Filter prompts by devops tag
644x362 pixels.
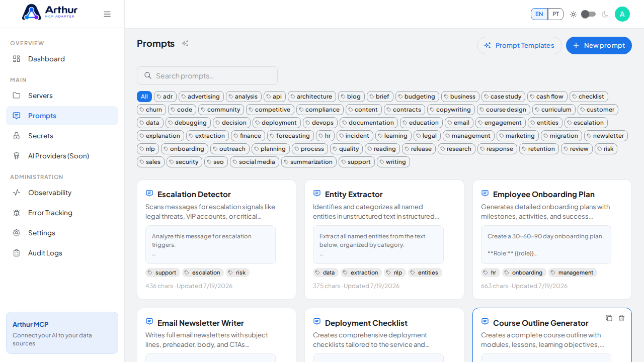pos(320,123)
